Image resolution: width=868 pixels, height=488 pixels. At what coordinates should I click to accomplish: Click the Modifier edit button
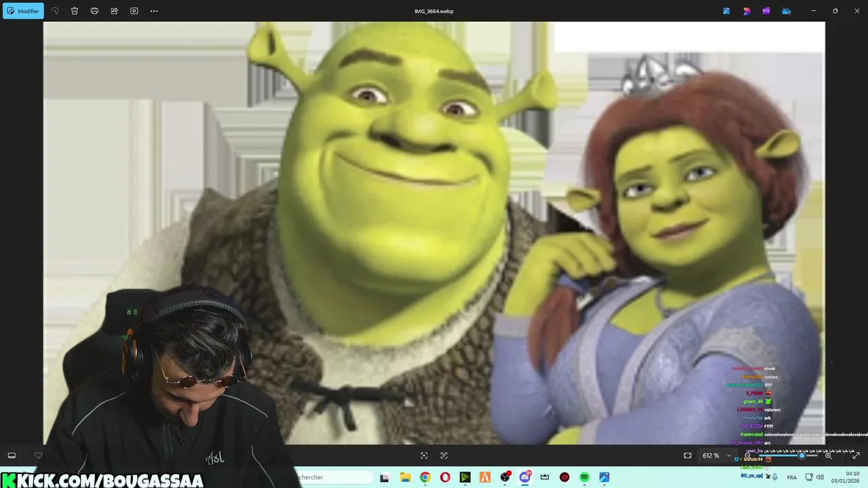(23, 11)
